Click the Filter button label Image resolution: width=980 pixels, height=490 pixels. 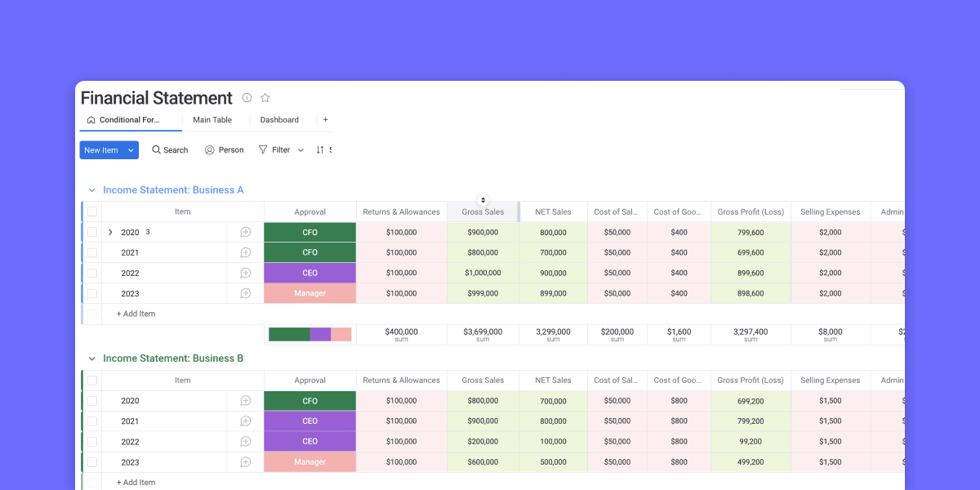(x=281, y=150)
